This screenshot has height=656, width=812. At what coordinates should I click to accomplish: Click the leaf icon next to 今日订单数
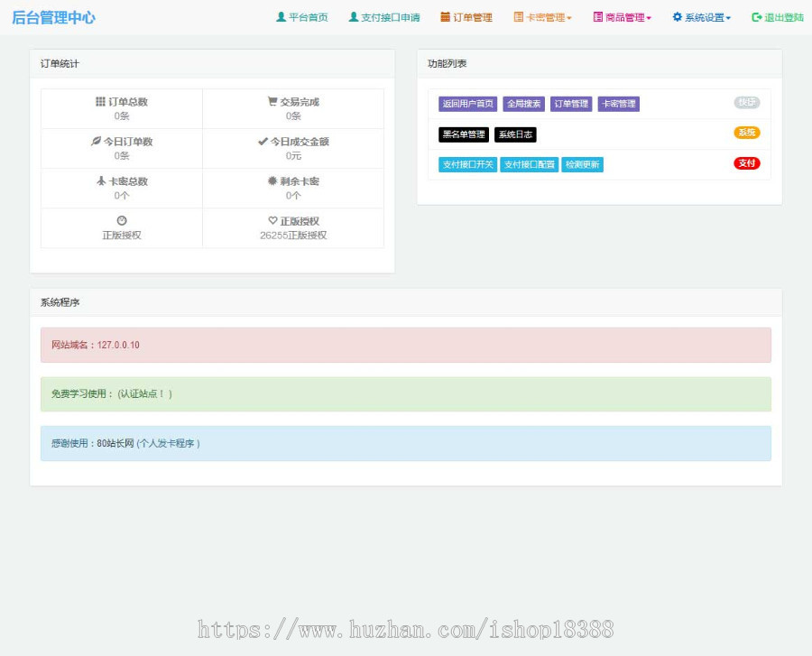pos(96,141)
